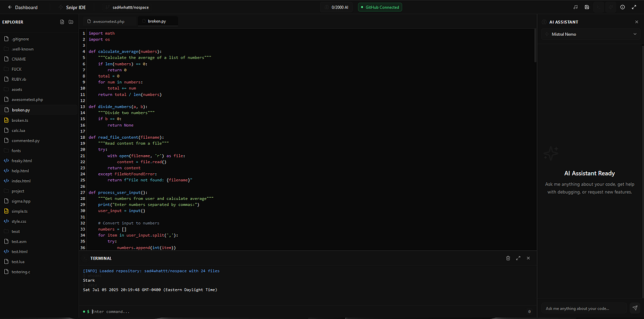
Task: Close the AI Assistant panel
Action: [x=637, y=22]
